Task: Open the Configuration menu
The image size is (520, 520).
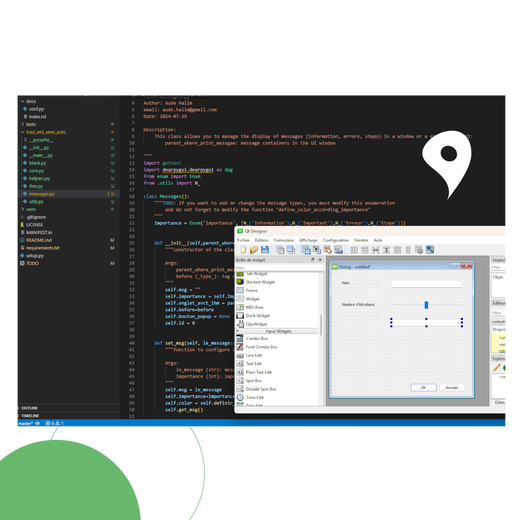Action: click(x=336, y=240)
